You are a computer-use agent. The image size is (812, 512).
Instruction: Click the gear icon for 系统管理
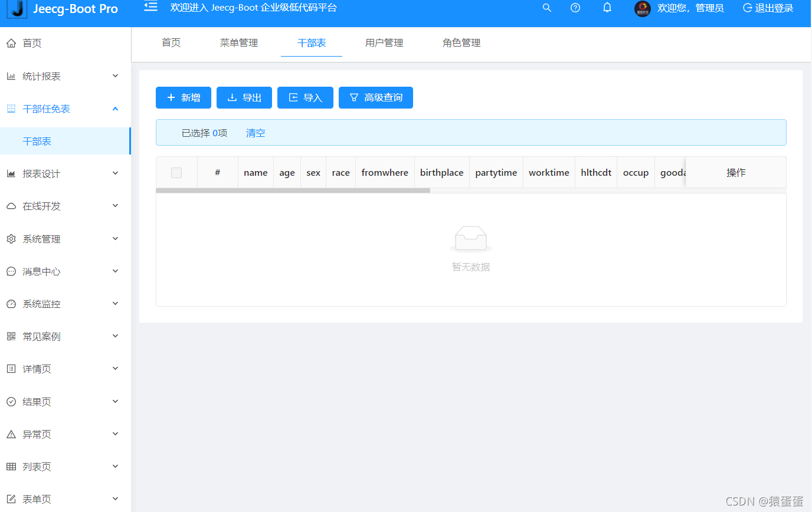(11, 239)
